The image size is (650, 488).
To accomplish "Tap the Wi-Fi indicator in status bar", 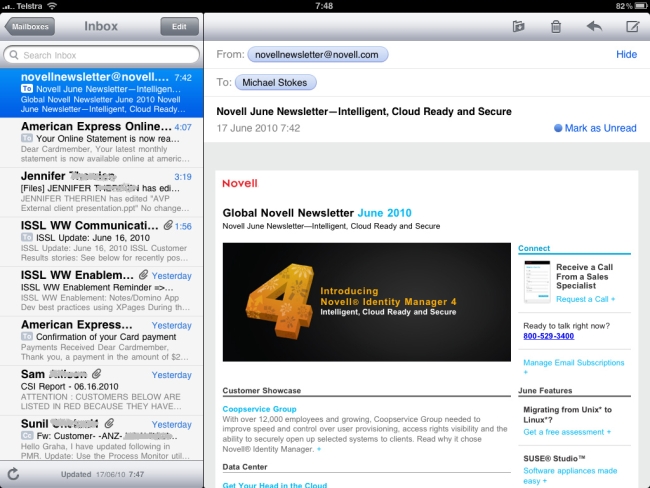I will coord(52,6).
